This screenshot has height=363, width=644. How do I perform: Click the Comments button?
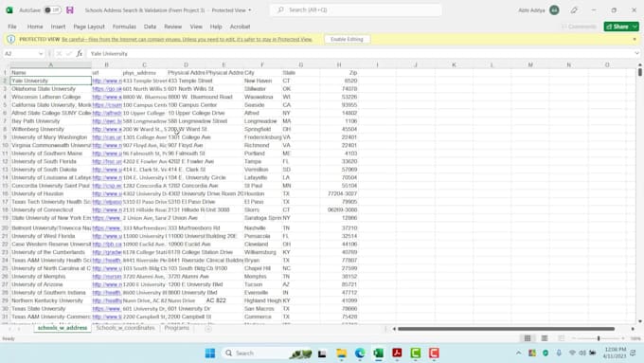pos(579,27)
